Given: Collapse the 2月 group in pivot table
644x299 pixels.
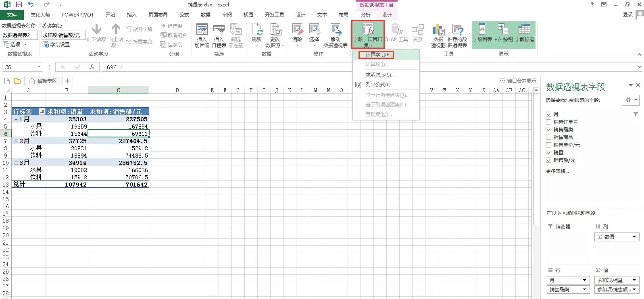Looking at the screenshot, I should (17, 141).
